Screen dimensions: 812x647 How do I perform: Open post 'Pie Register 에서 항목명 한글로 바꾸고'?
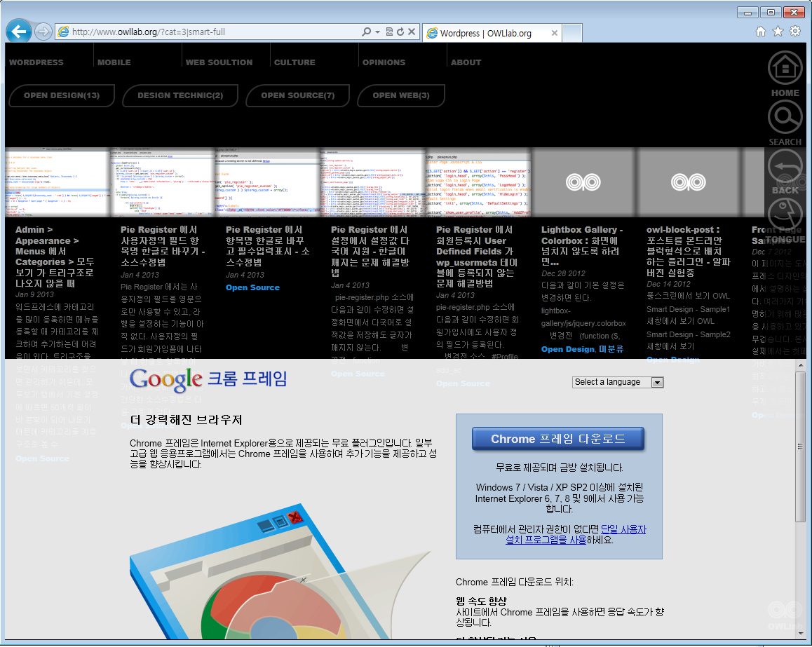268,246
